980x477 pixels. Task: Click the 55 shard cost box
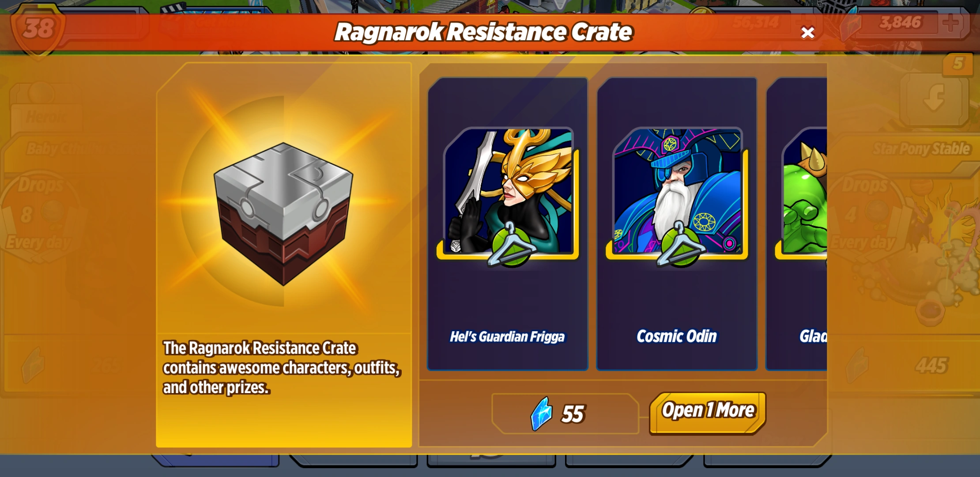tap(565, 414)
